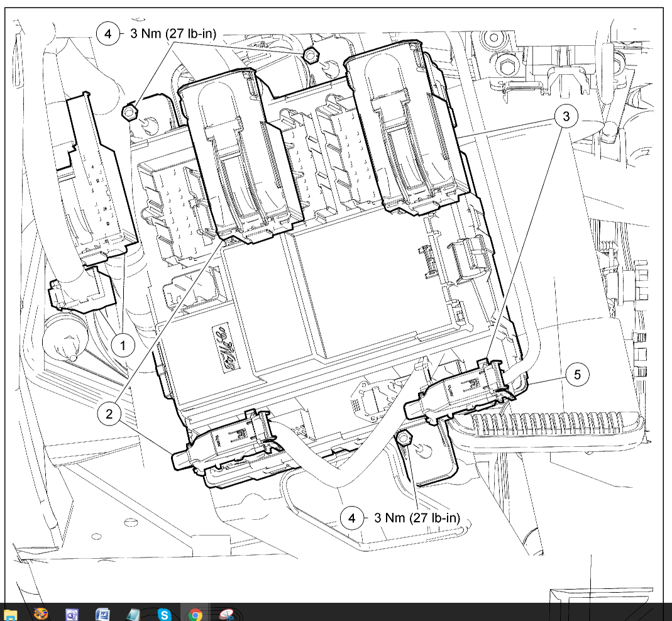Open File Explorer from the taskbar
672x621 pixels.
(x=10, y=615)
